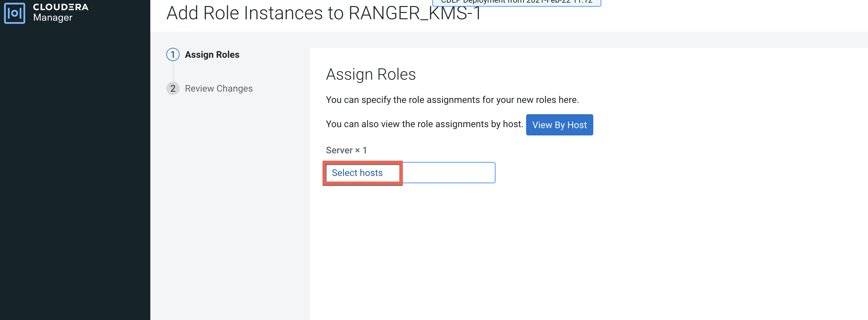This screenshot has height=320, width=868.
Task: Select the step 1 circle number
Action: pos(173,54)
